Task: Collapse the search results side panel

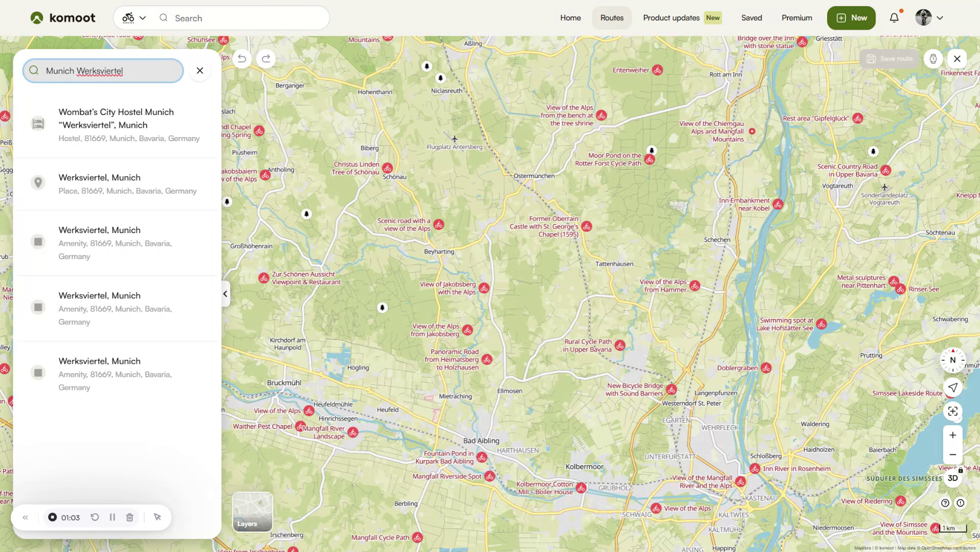Action: pos(224,293)
